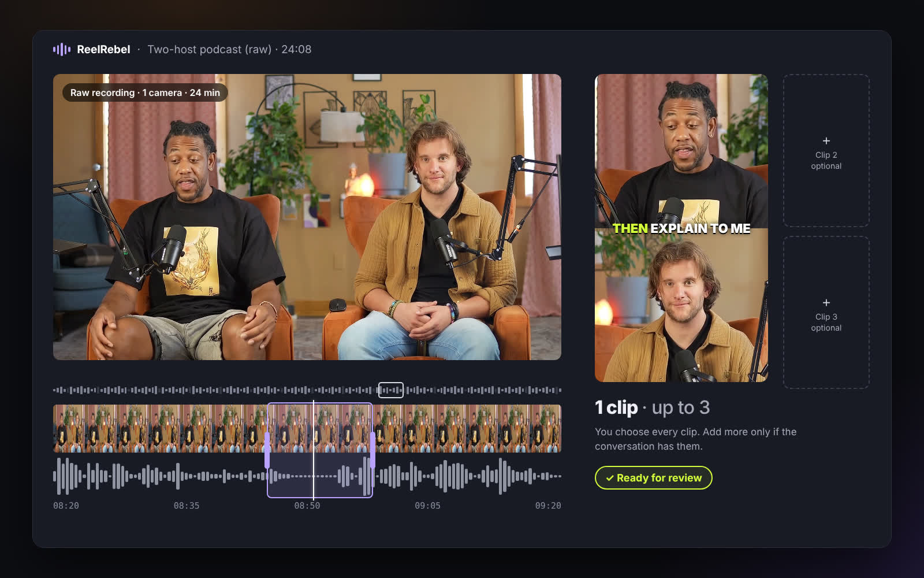Screen dimensions: 924x578
Task: Click the plus icon above Clip 3
Action: [x=826, y=302]
